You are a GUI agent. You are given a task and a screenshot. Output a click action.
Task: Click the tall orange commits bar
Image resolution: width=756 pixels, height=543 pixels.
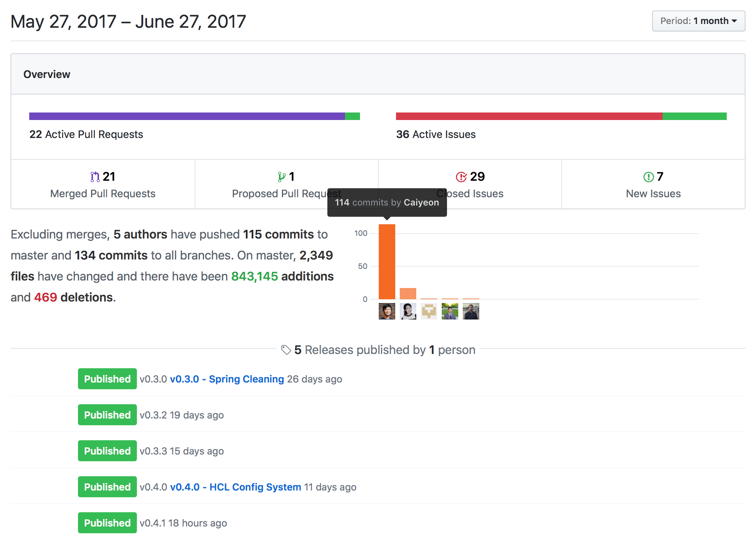coord(387,262)
